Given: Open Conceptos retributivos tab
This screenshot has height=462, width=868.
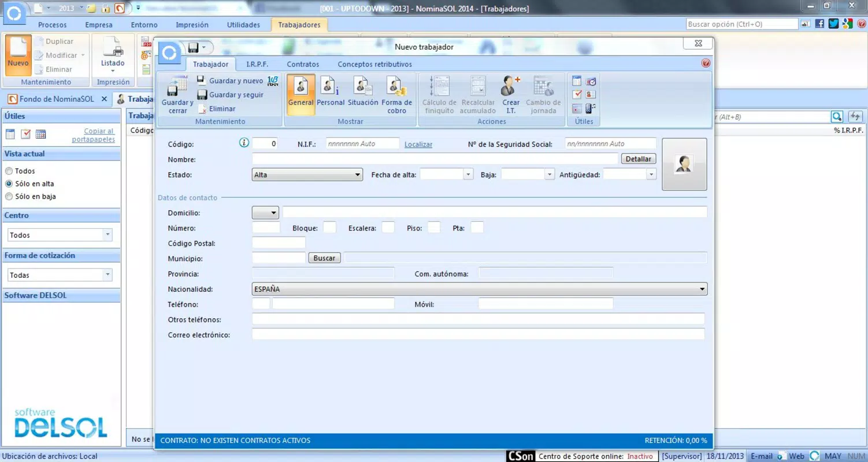Looking at the screenshot, I should 375,64.
